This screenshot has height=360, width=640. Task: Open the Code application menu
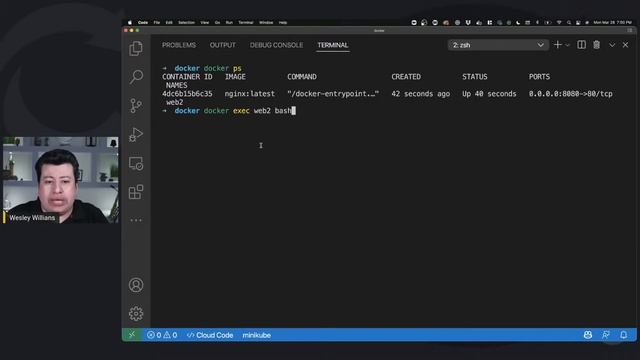[143, 22]
